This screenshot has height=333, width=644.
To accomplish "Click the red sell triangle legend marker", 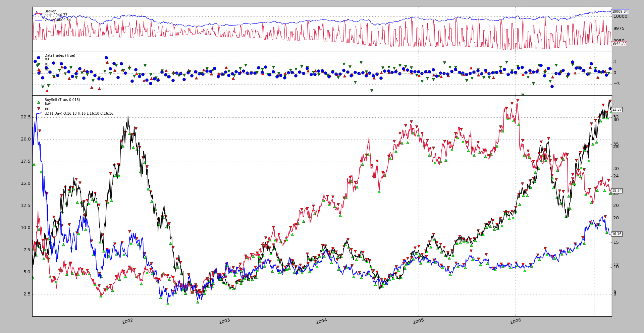I will pyautogui.click(x=39, y=109).
